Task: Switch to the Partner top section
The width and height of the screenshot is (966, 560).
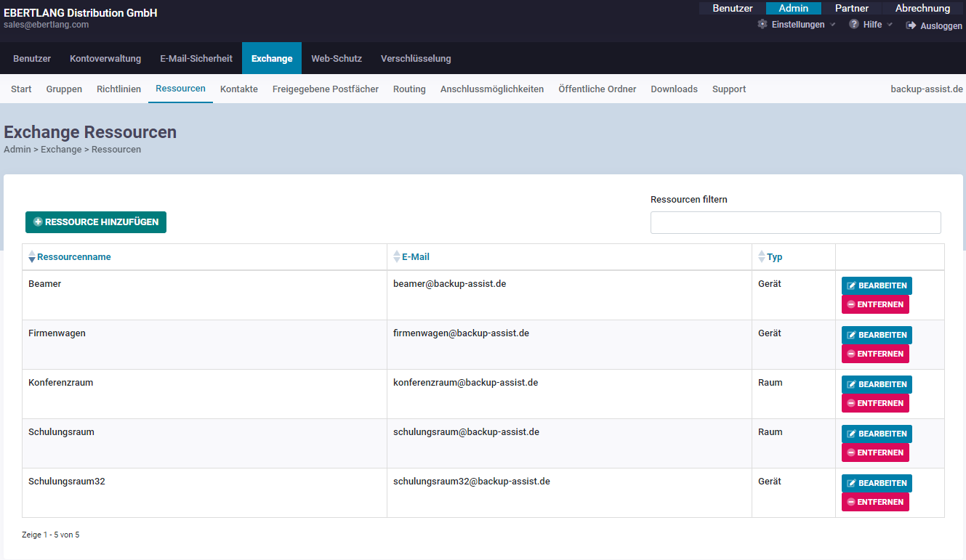Action: point(851,9)
